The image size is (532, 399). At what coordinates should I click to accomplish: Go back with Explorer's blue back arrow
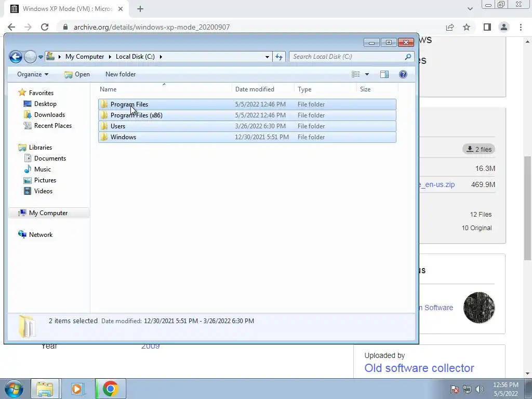[x=16, y=57]
